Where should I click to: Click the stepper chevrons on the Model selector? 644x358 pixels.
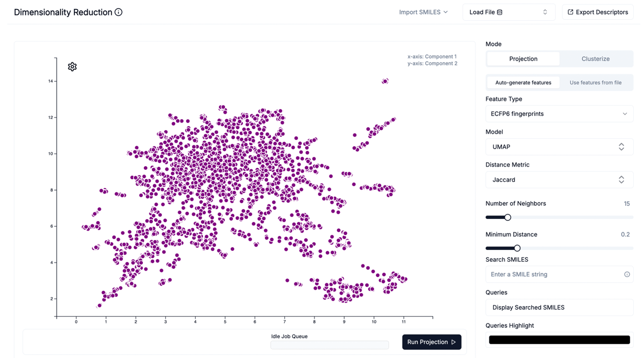(x=622, y=147)
